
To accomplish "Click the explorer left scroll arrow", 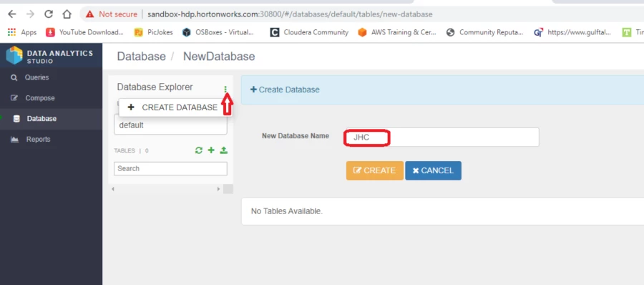I will click(113, 189).
